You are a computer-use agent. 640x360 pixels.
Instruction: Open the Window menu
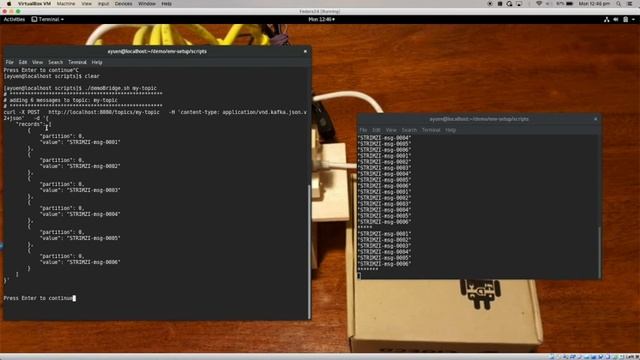pos(147,4)
